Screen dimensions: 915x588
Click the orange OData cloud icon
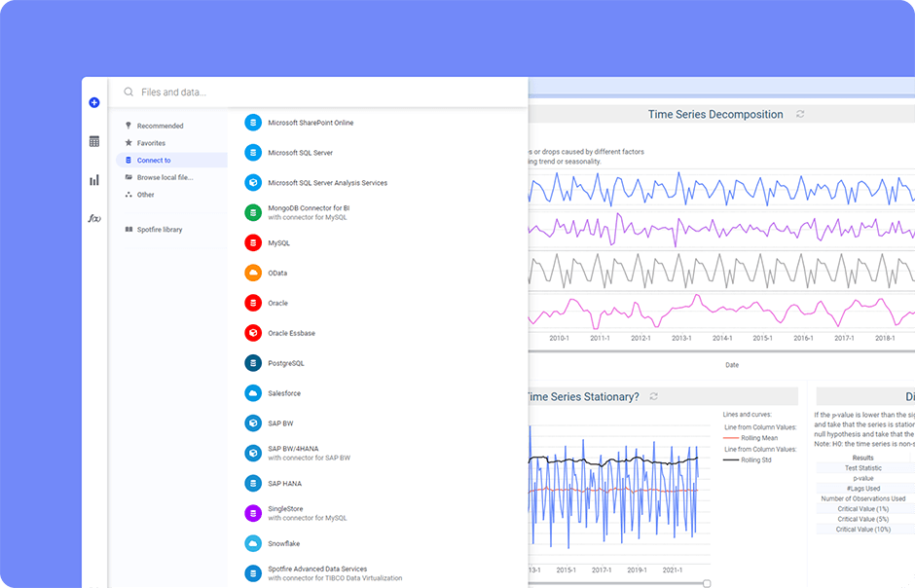coord(253,273)
